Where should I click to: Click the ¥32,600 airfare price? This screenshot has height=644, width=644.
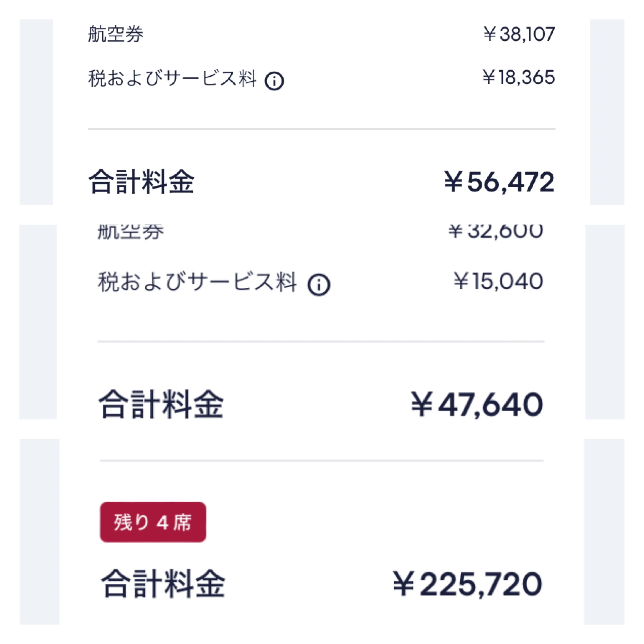(496, 231)
